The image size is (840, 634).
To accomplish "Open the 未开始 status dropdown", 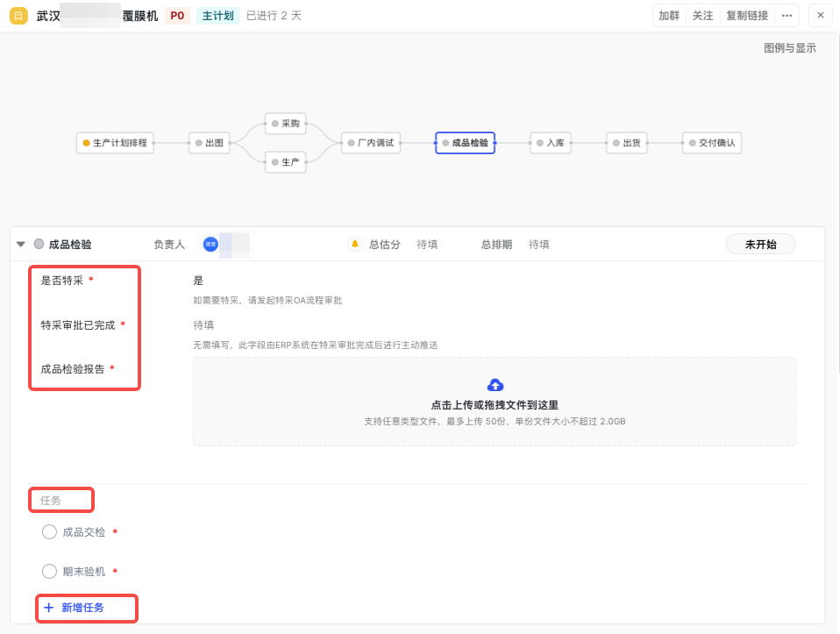I will click(760, 245).
